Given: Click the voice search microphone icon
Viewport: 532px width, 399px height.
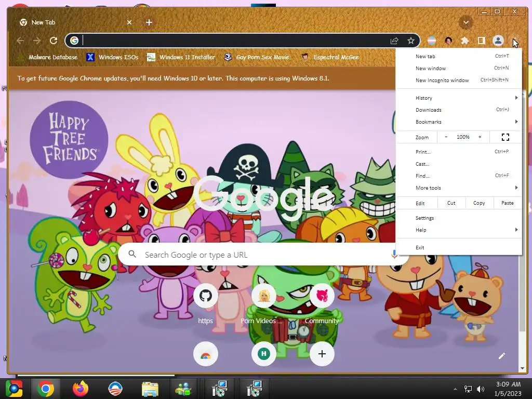Looking at the screenshot, I should click(394, 254).
